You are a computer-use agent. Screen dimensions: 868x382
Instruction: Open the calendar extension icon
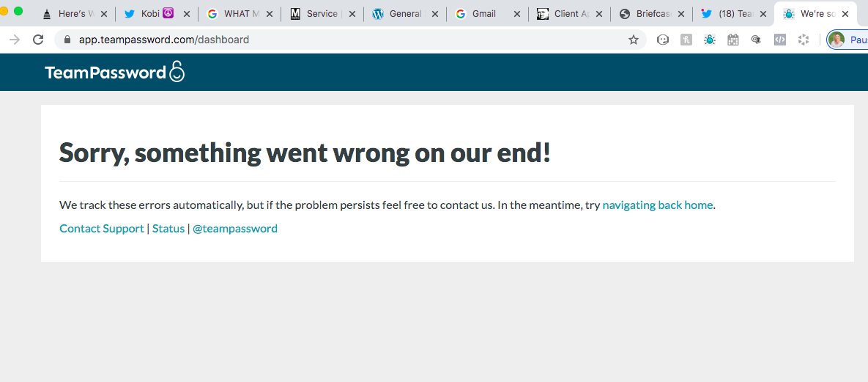(x=733, y=40)
